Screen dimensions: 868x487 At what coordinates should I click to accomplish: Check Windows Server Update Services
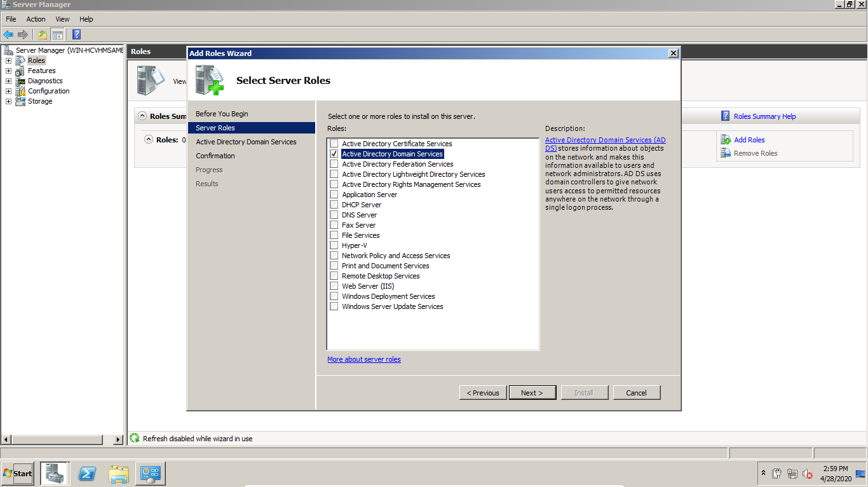pos(334,306)
